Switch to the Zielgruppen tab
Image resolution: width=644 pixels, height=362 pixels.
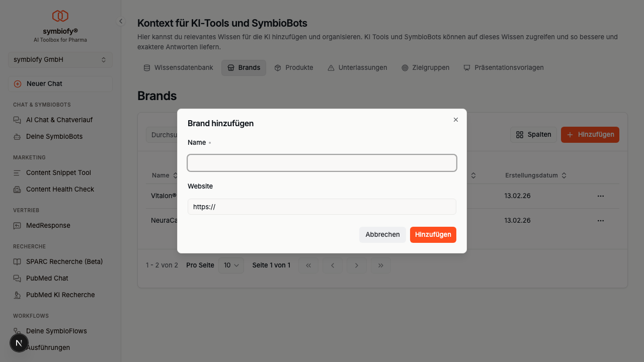point(425,68)
